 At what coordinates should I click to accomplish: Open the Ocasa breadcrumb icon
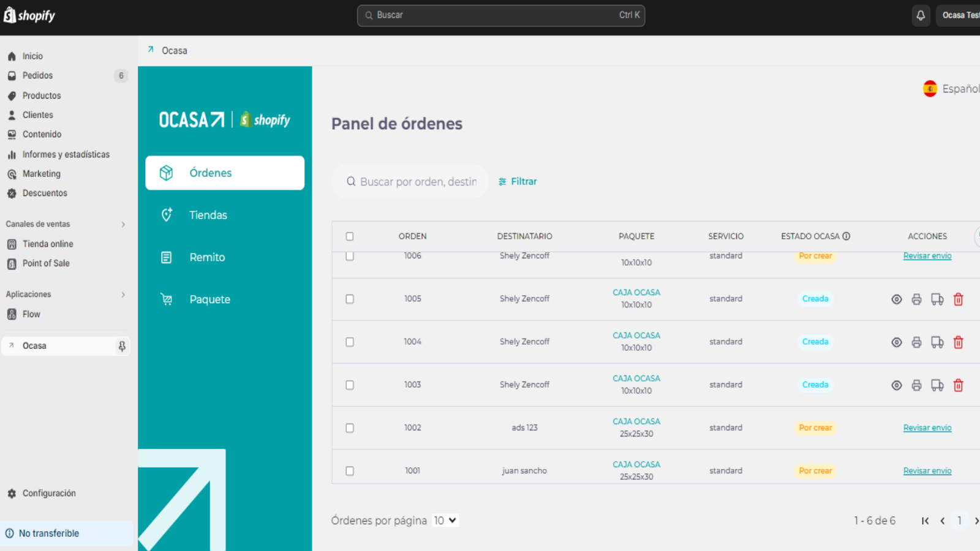151,50
